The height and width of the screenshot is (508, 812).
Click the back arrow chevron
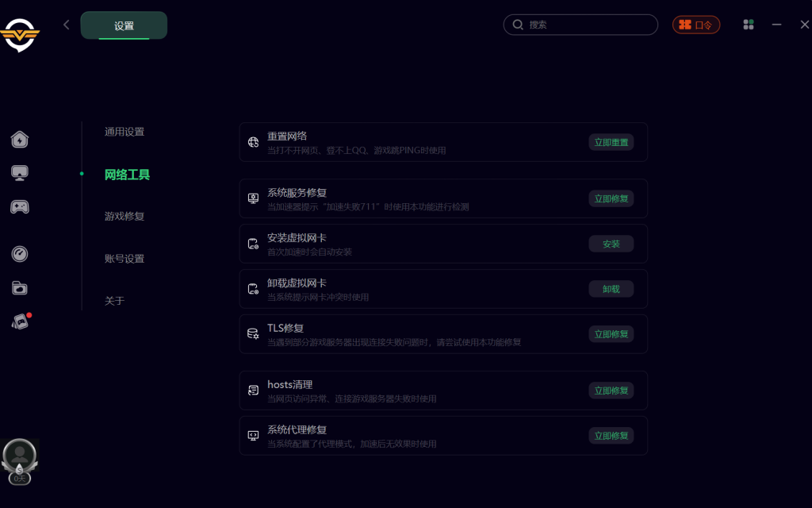(67, 25)
